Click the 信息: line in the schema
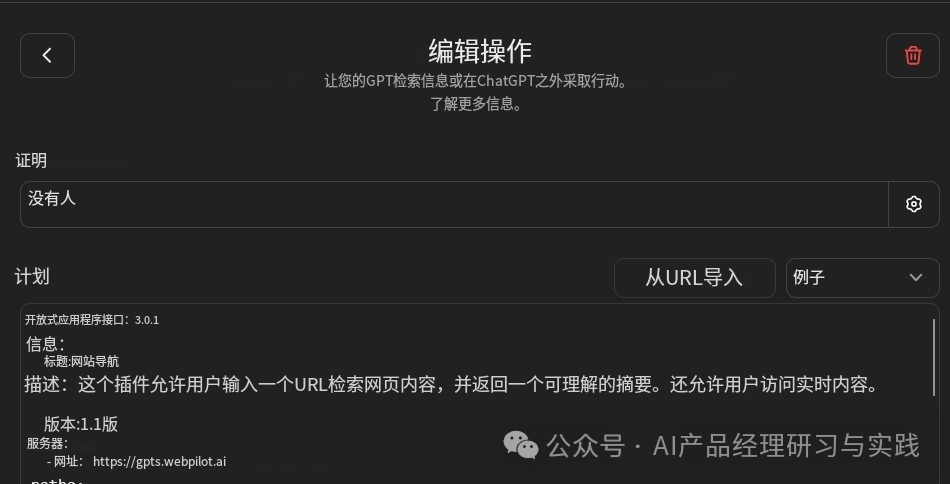 click(x=45, y=344)
